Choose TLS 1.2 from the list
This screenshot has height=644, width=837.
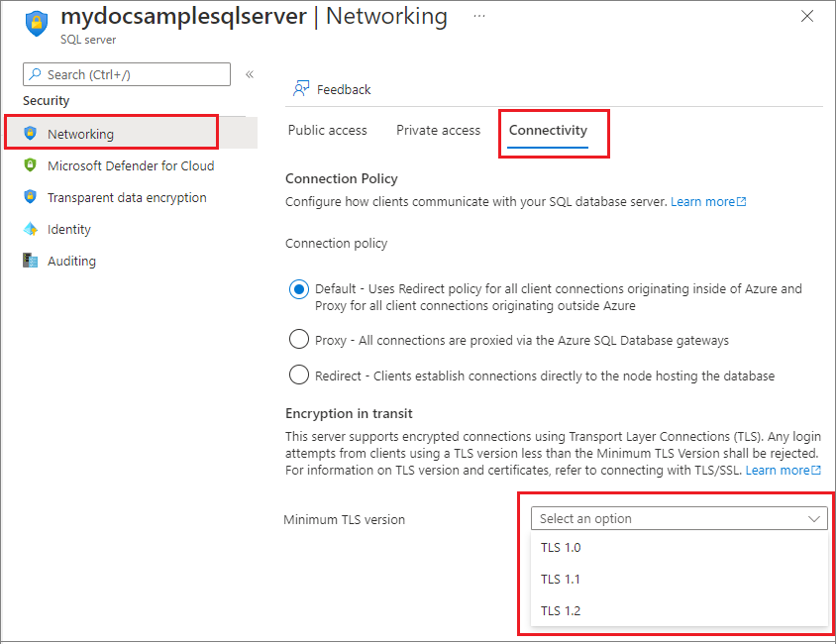click(x=679, y=610)
